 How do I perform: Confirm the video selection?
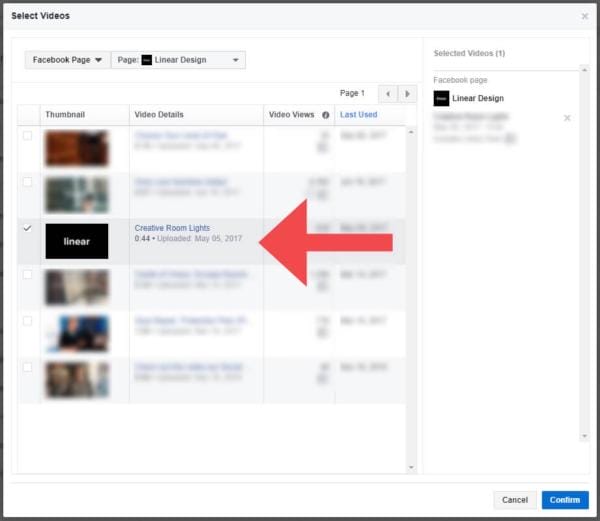[x=565, y=500]
